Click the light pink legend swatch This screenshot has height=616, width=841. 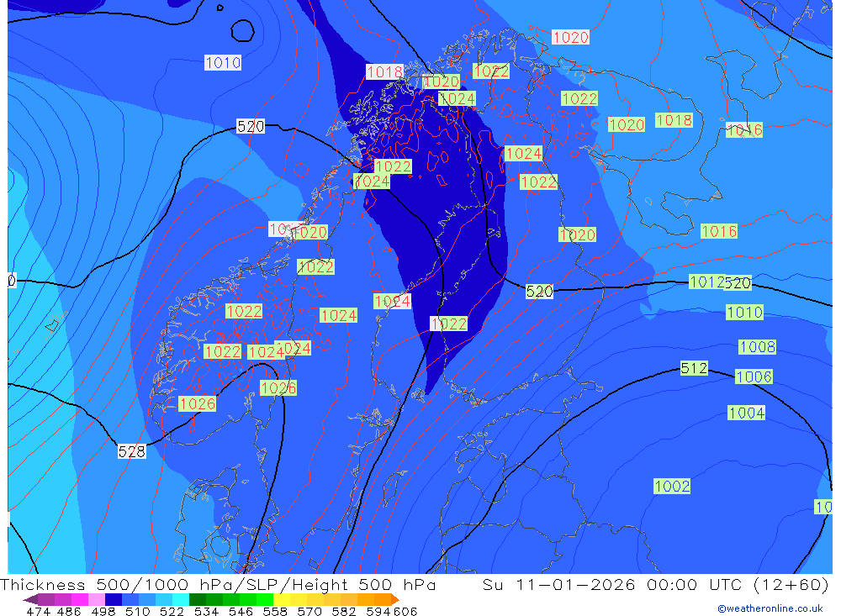point(97,599)
